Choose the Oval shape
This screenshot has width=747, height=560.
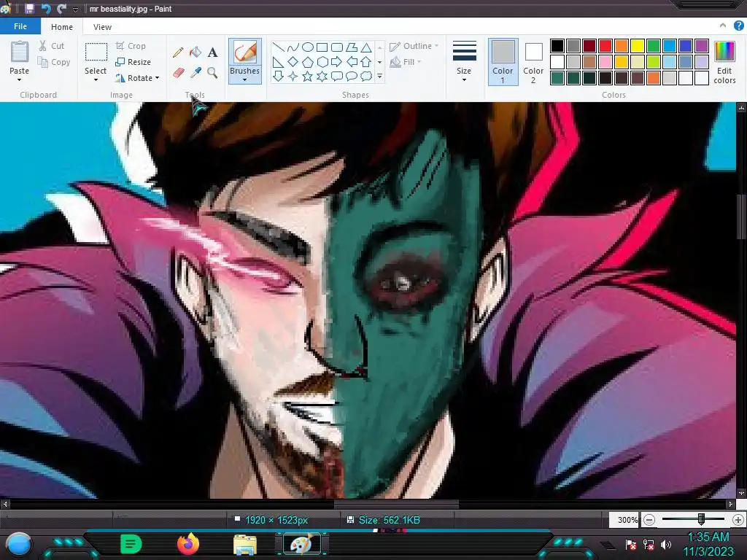[308, 47]
